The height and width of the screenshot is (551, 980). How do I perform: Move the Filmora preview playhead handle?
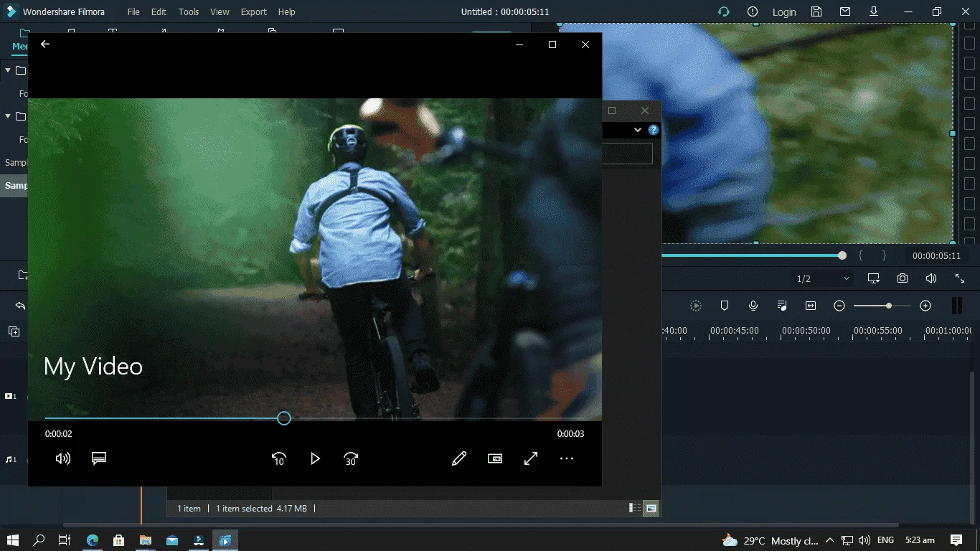click(x=842, y=255)
